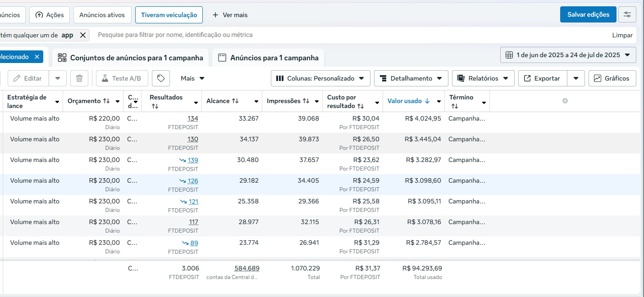Click Salvar edições button

tap(588, 14)
